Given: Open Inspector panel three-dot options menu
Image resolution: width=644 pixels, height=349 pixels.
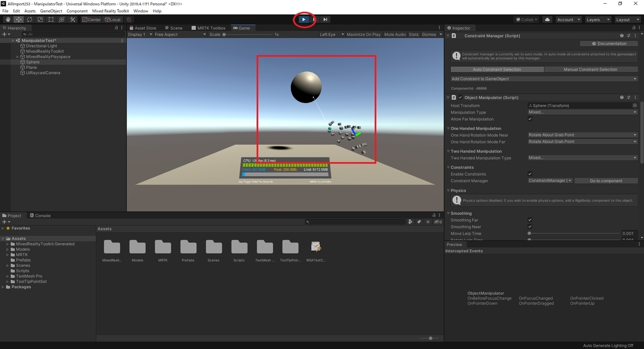Looking at the screenshot, I should point(639,28).
